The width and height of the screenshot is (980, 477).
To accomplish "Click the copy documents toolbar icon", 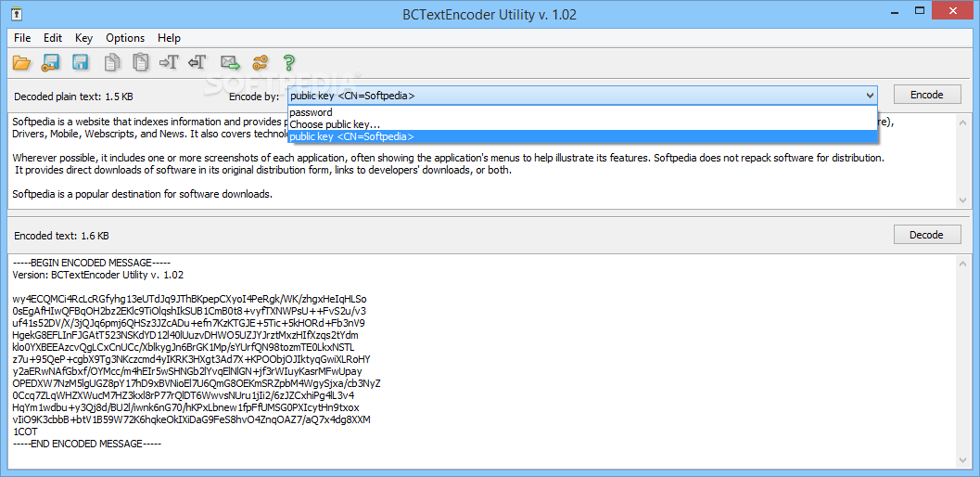I will 112,62.
